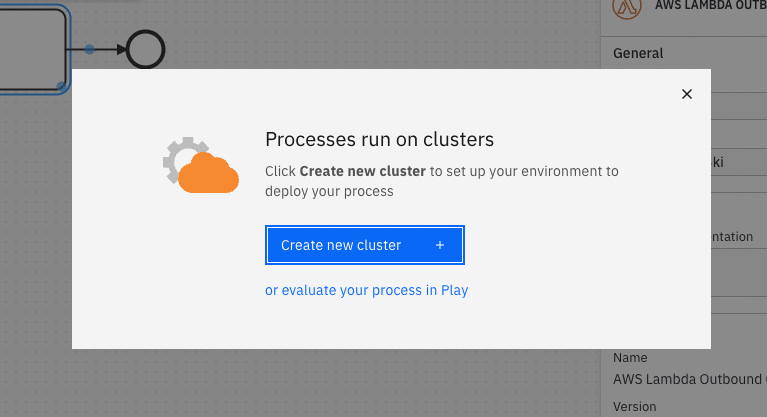Click the Version label in properties panel

click(634, 407)
